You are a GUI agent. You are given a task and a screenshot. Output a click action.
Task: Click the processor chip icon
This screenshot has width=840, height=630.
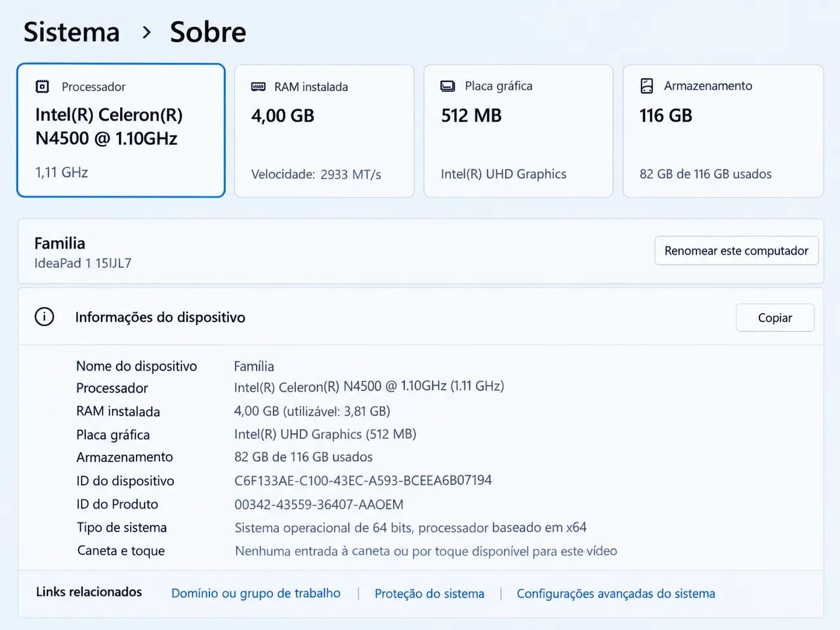(43, 87)
